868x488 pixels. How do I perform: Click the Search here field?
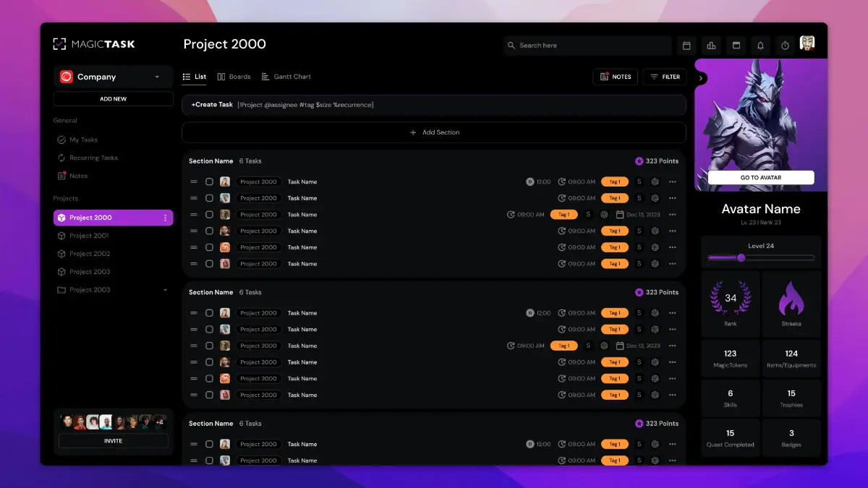click(x=587, y=46)
